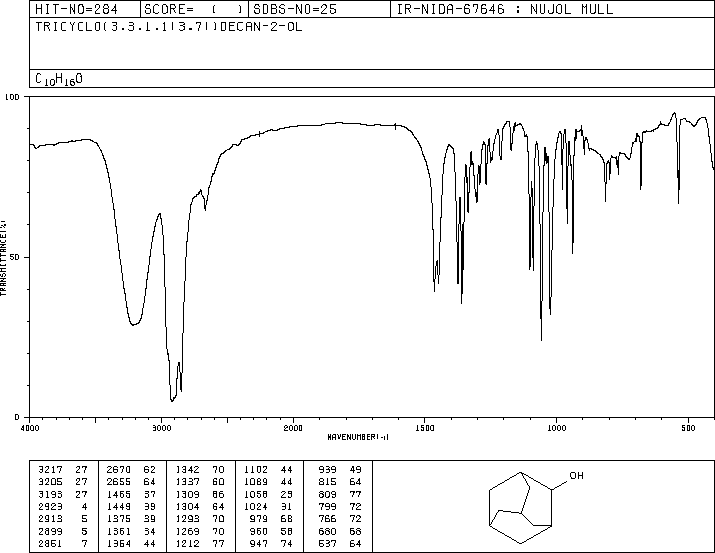This screenshot has width=715, height=553.
Task: Select the 1102 peak entry
Action: [269, 470]
